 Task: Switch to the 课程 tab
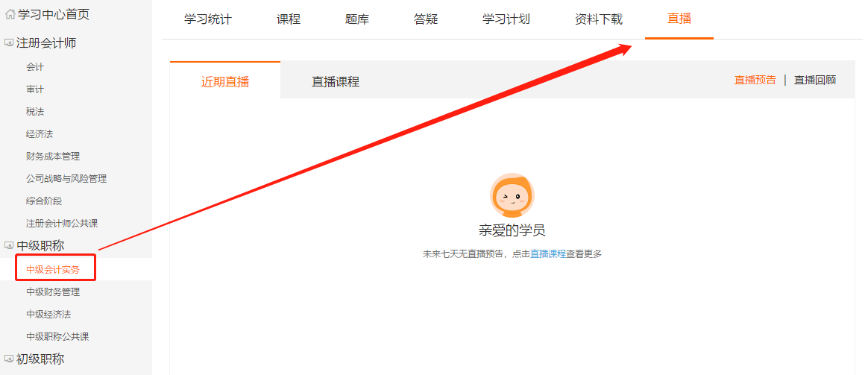[289, 19]
